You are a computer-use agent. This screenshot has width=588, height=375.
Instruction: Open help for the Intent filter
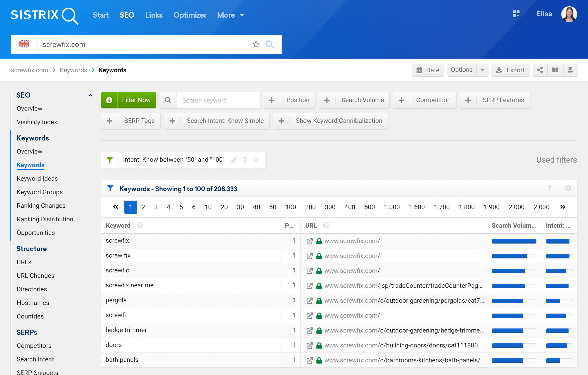pos(245,160)
